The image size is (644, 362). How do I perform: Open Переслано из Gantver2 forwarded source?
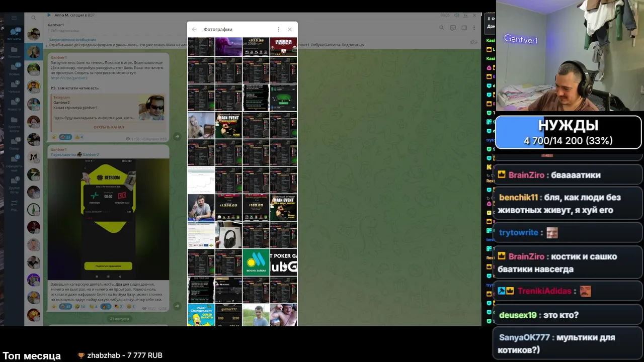74,155
